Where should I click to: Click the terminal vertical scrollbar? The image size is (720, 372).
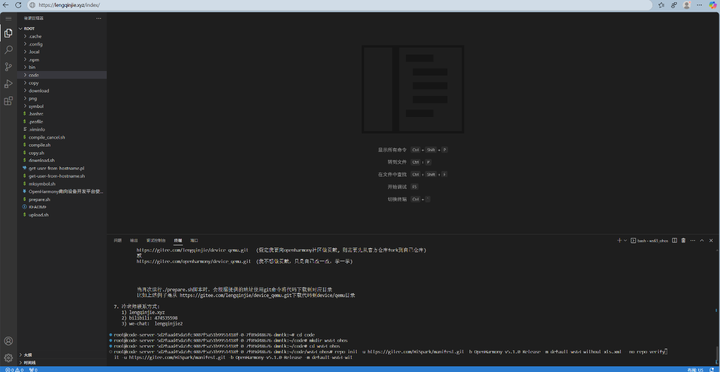tap(717, 354)
